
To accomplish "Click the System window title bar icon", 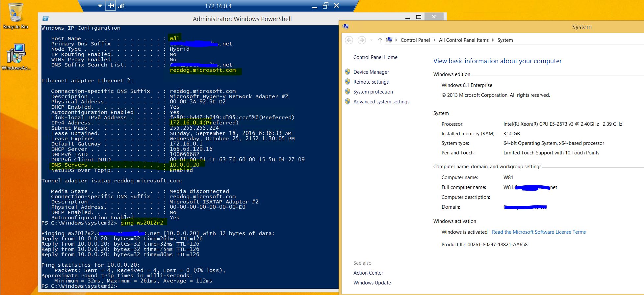I will [346, 27].
